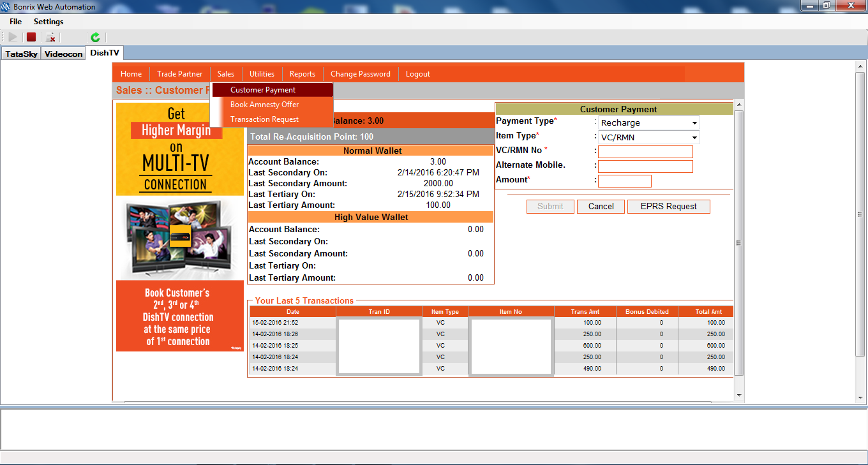The height and width of the screenshot is (465, 868).
Task: Click Change Password in the navigation bar
Action: (x=361, y=74)
